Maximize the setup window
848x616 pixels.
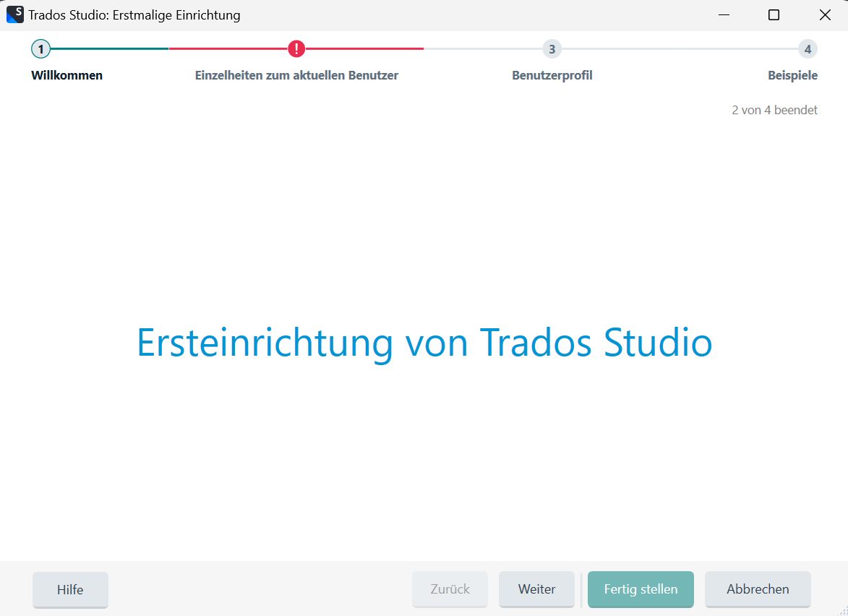click(x=774, y=15)
